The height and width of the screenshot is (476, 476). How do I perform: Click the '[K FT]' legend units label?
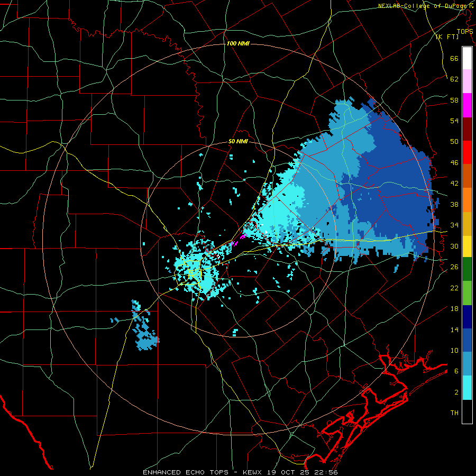pyautogui.click(x=447, y=37)
